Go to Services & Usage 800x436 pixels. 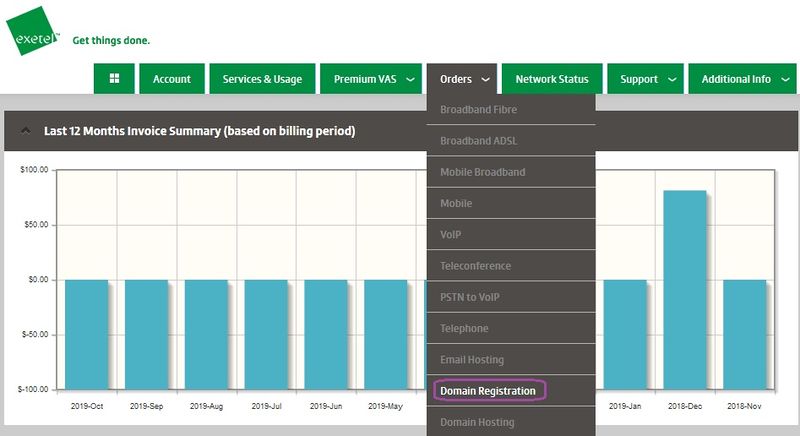click(262, 79)
